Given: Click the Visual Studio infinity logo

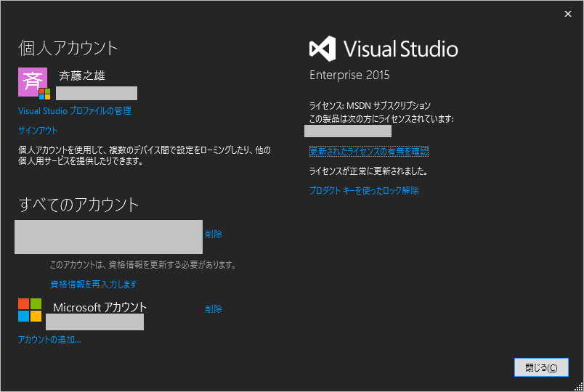Looking at the screenshot, I should pyautogui.click(x=323, y=49).
